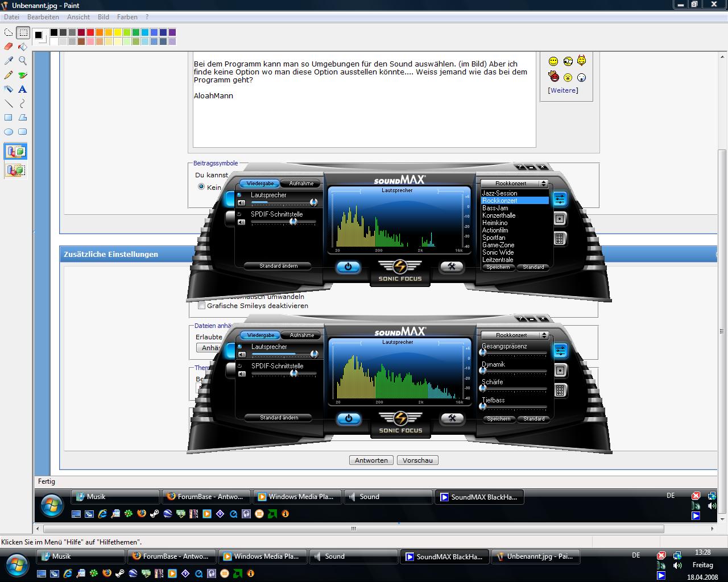
Task: Select the Free-Form Select tool in Paint
Action: pos(9,32)
